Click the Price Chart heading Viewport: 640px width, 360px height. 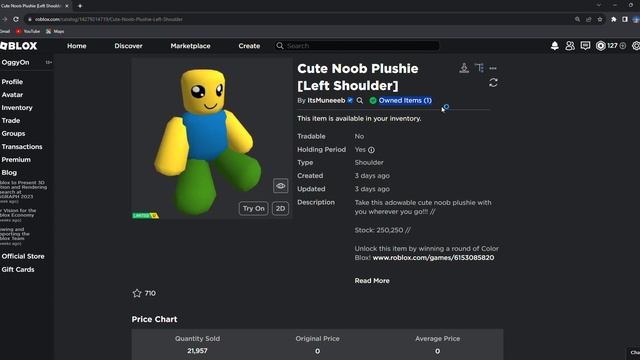tap(154, 319)
